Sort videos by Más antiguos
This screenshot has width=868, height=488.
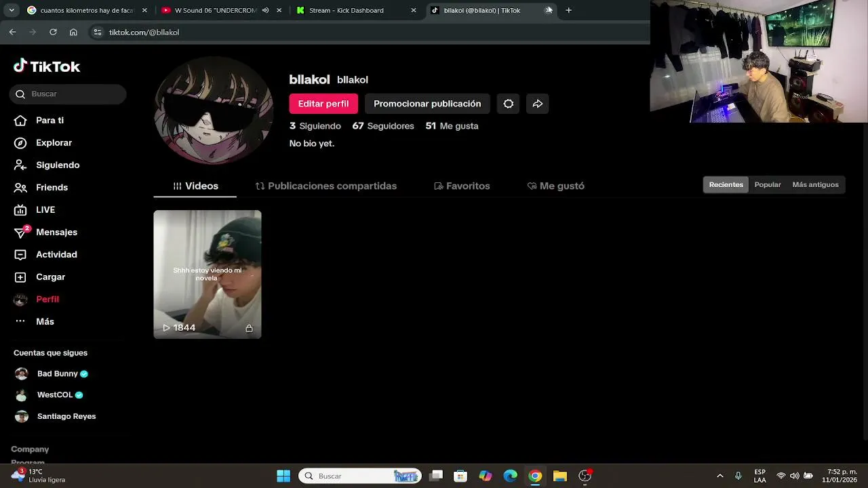pos(815,184)
